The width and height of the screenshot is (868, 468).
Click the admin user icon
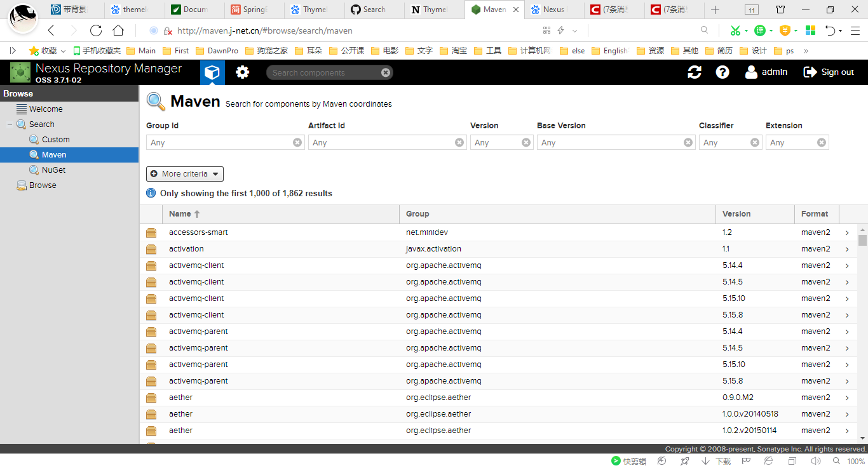(x=750, y=72)
